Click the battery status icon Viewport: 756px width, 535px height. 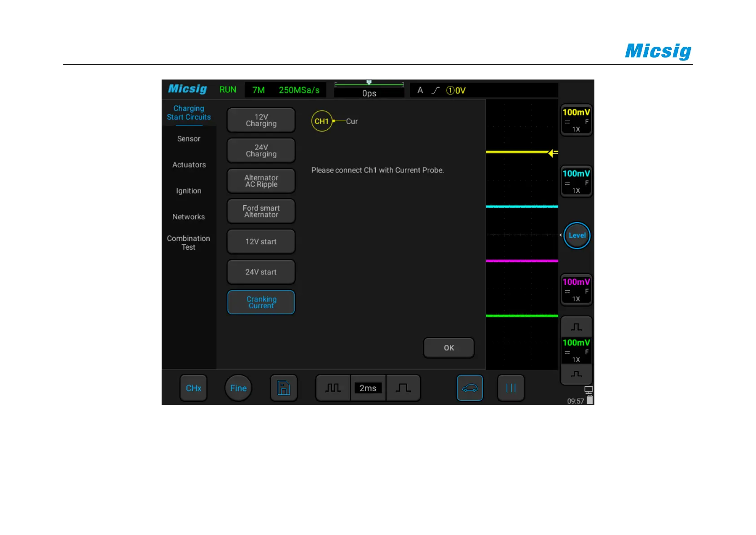[590, 400]
